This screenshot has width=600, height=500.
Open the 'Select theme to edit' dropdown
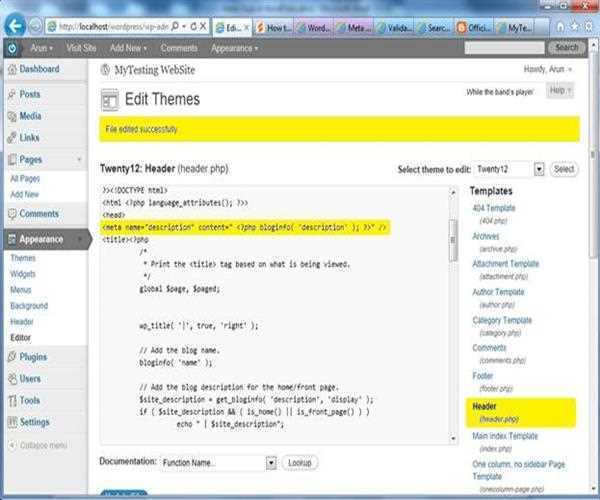pos(509,170)
